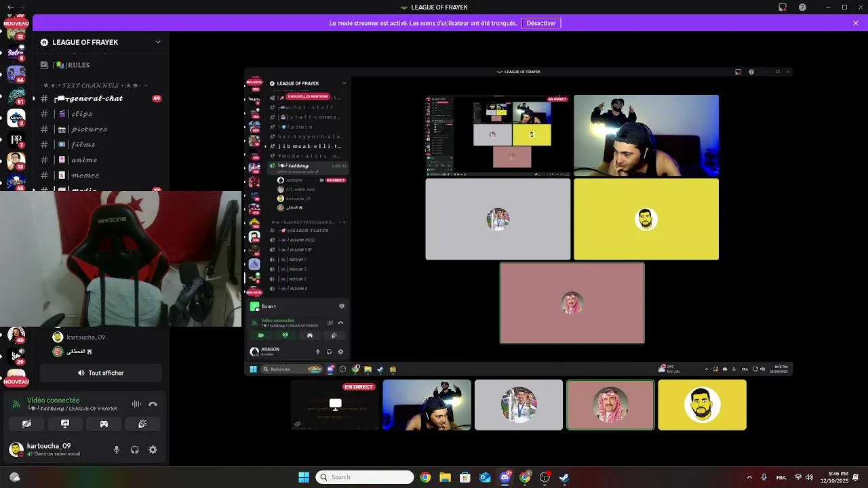Open the pictures channel
This screenshot has height=488, width=868.
(100, 129)
